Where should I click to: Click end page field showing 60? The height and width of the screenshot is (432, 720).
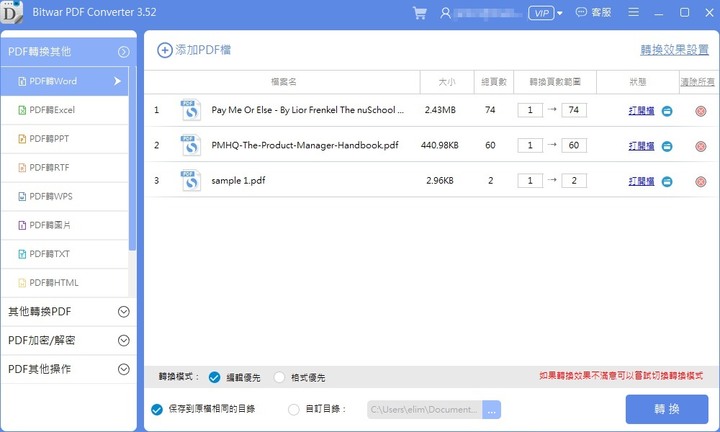click(x=574, y=146)
